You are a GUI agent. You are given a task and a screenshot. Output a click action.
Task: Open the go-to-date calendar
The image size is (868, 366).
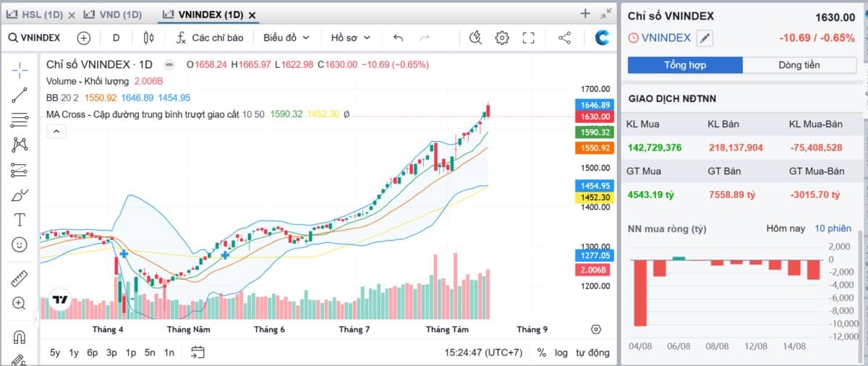[198, 352]
